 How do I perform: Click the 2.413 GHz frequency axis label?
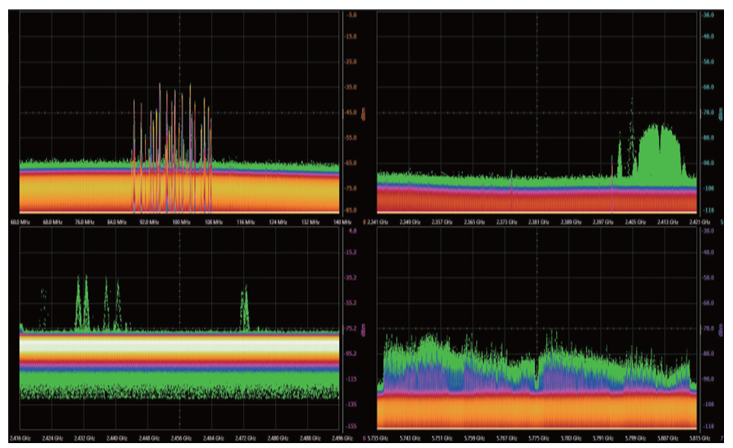coord(668,222)
